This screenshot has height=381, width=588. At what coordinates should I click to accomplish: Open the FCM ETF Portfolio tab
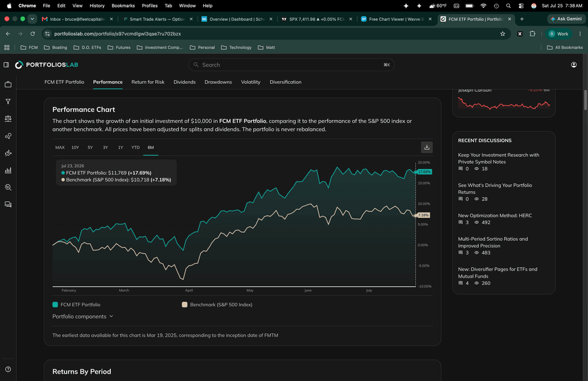click(64, 82)
